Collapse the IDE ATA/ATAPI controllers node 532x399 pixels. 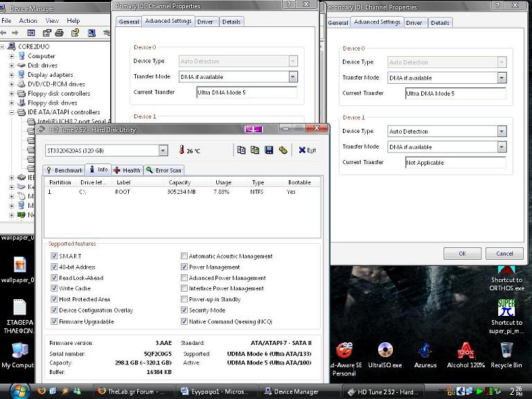click(x=12, y=112)
